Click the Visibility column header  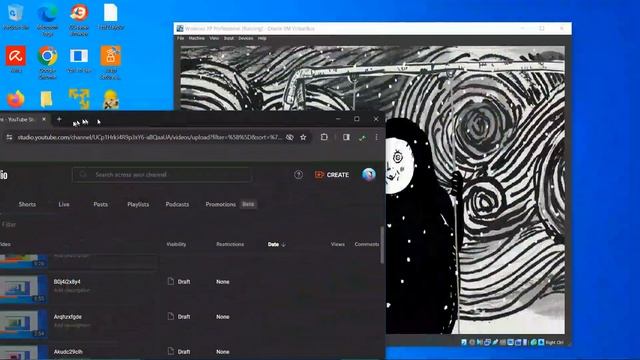176,244
